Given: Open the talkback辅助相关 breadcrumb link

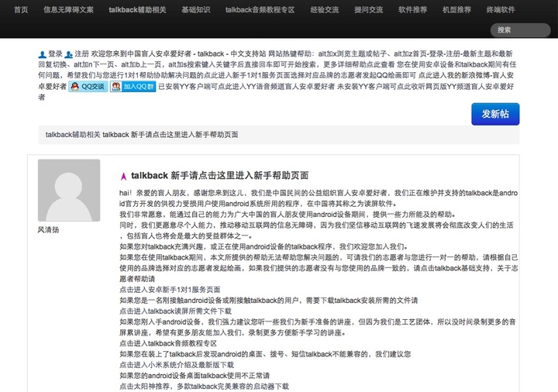Looking at the screenshot, I should tap(73, 135).
